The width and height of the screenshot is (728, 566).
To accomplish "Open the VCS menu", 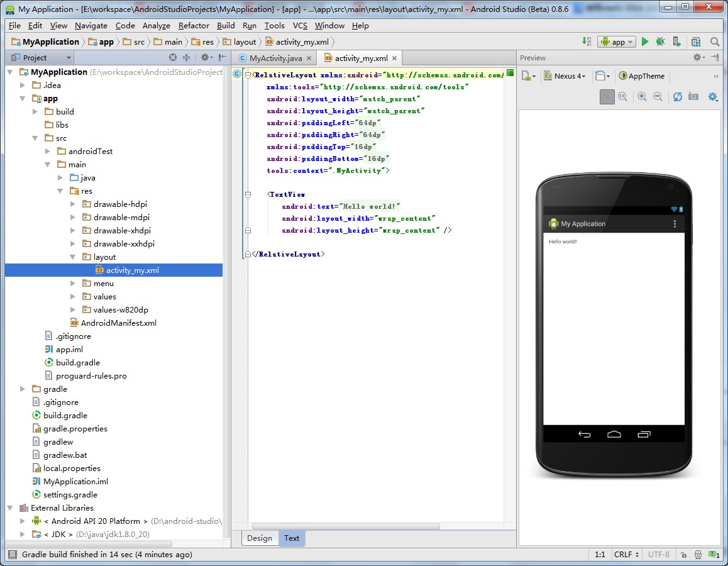I will point(300,26).
